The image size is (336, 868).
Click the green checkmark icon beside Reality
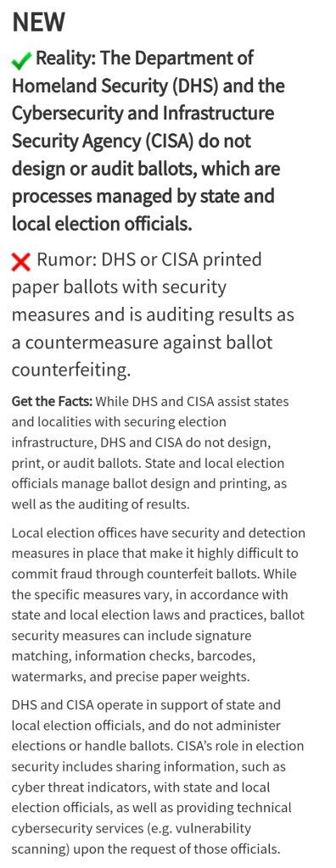[x=21, y=62]
